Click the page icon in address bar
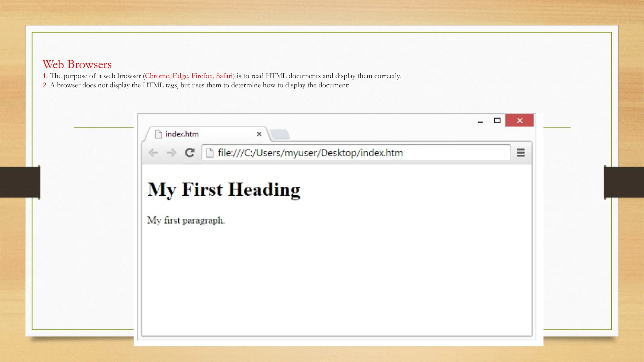644x362 pixels. pos(210,153)
